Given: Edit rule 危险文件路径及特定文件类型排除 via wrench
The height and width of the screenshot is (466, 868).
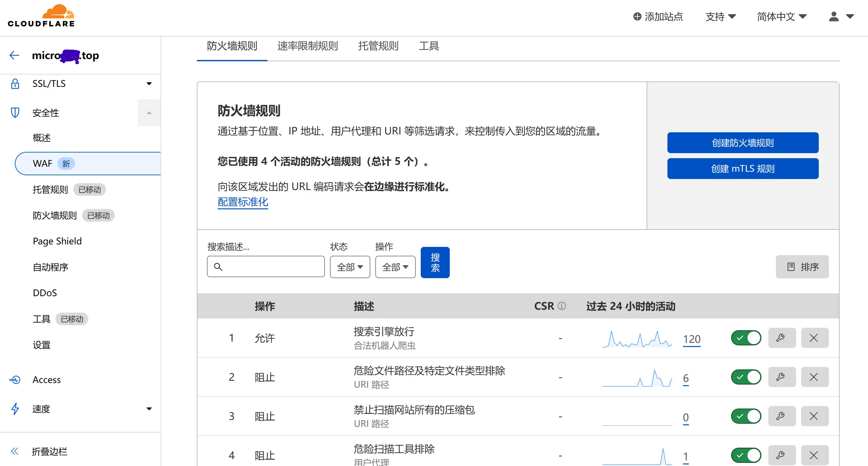Looking at the screenshot, I should click(782, 377).
